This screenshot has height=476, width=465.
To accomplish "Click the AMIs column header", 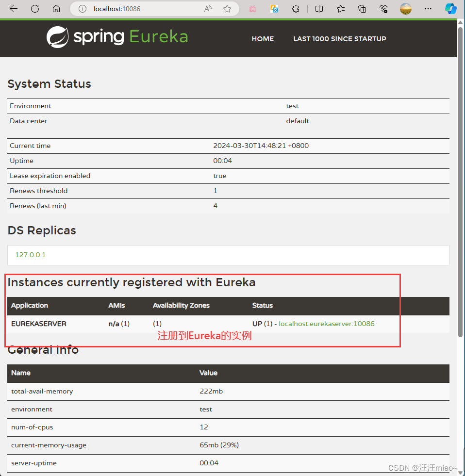I will [116, 305].
